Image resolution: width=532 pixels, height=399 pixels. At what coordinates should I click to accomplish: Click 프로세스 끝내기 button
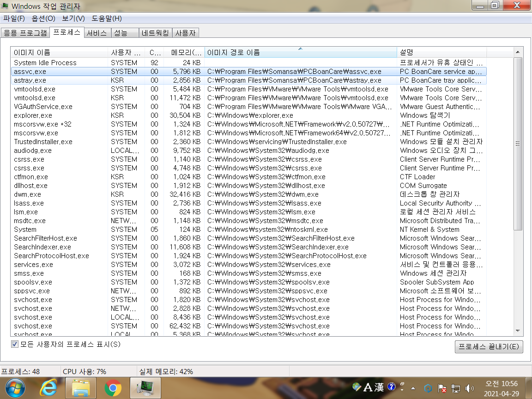click(x=489, y=347)
